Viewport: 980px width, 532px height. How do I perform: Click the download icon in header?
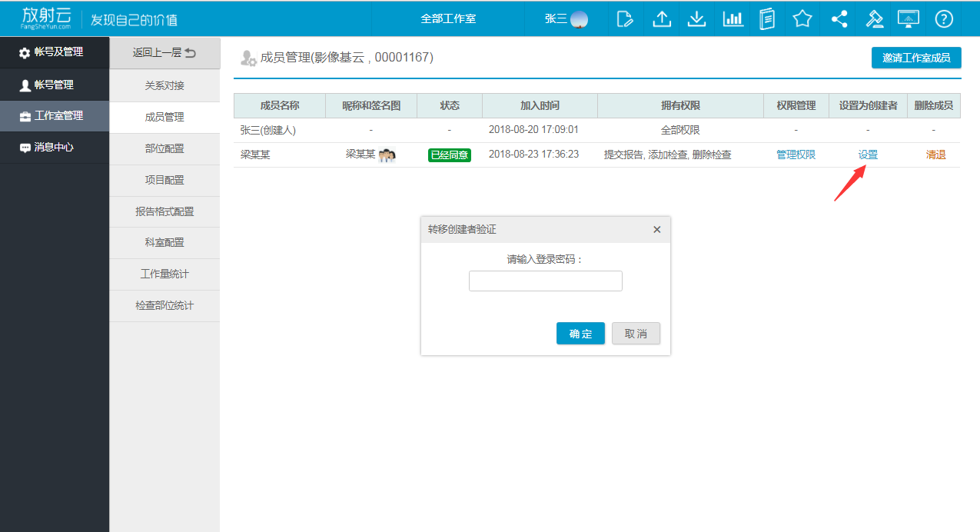tap(696, 18)
